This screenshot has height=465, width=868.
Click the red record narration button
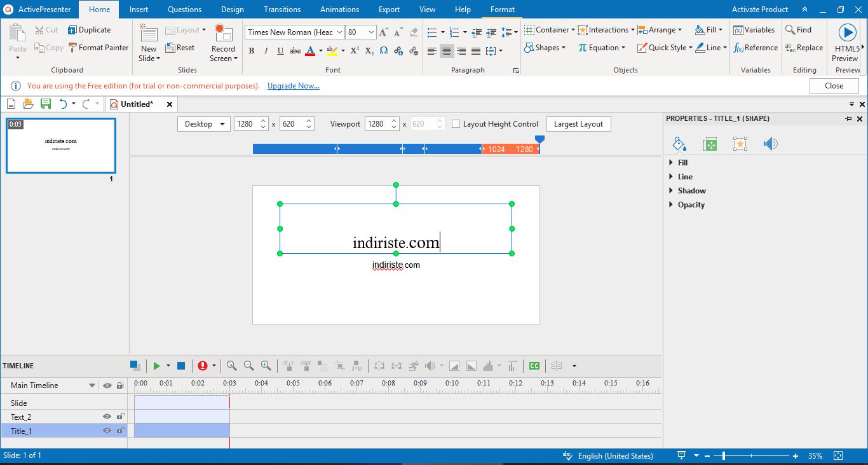coord(203,366)
